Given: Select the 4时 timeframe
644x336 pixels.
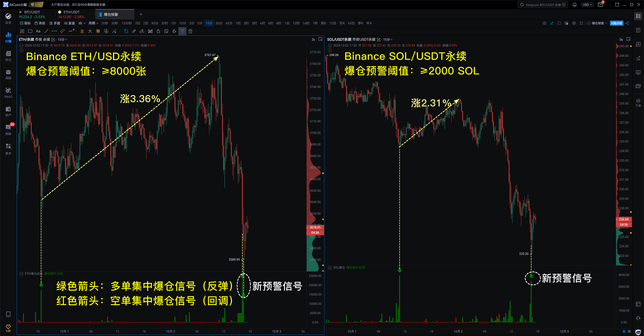Looking at the screenshot, I should (x=262, y=23).
